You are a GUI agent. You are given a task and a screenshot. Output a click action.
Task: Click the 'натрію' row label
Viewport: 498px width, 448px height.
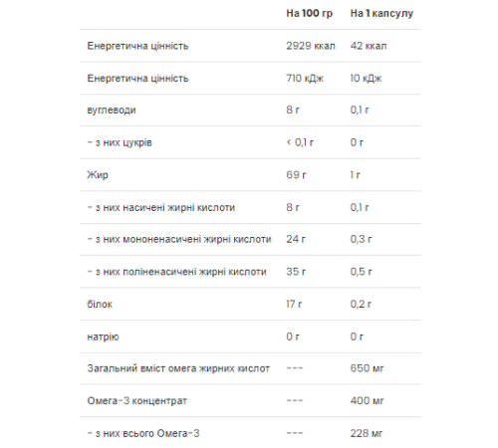pos(103,336)
